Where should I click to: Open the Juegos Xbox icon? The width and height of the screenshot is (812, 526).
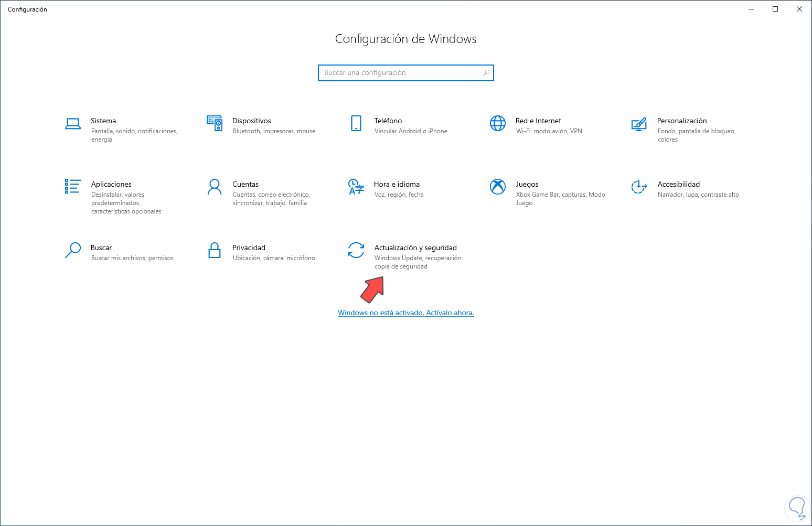(x=498, y=186)
